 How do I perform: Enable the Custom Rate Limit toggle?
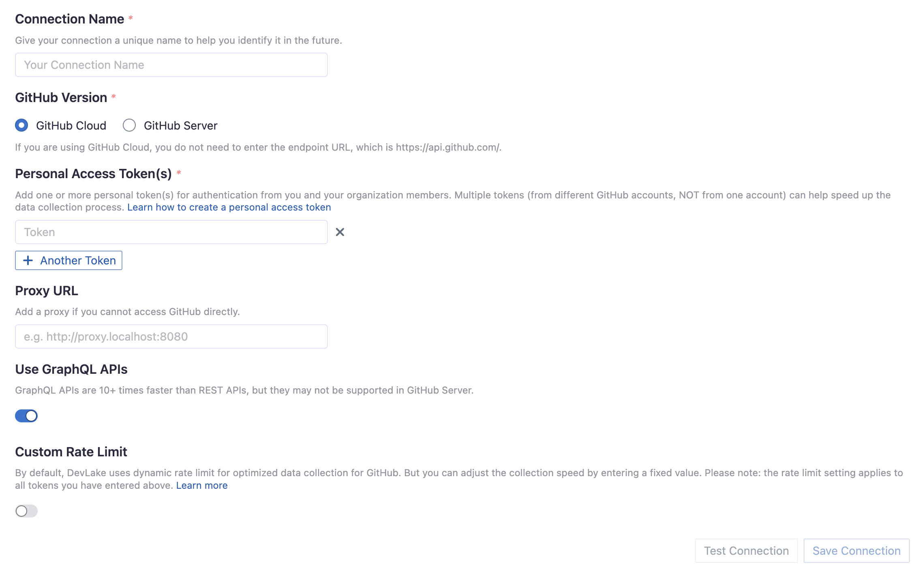tap(26, 511)
